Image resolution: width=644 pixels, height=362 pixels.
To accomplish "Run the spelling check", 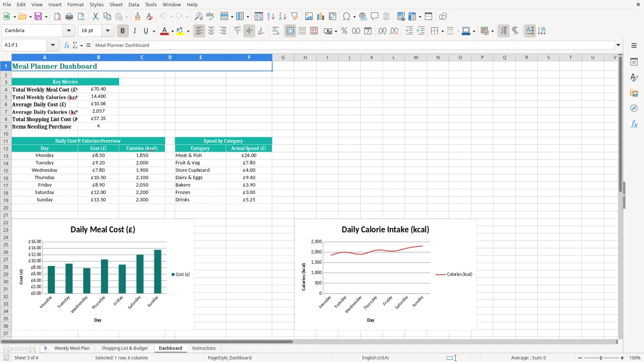I will 210,17.
